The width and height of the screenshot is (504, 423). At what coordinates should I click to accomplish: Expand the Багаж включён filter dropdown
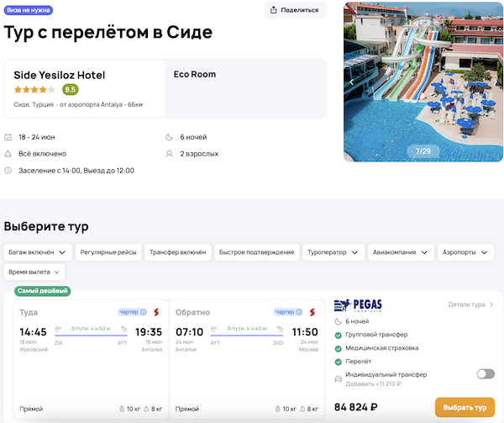pos(37,251)
